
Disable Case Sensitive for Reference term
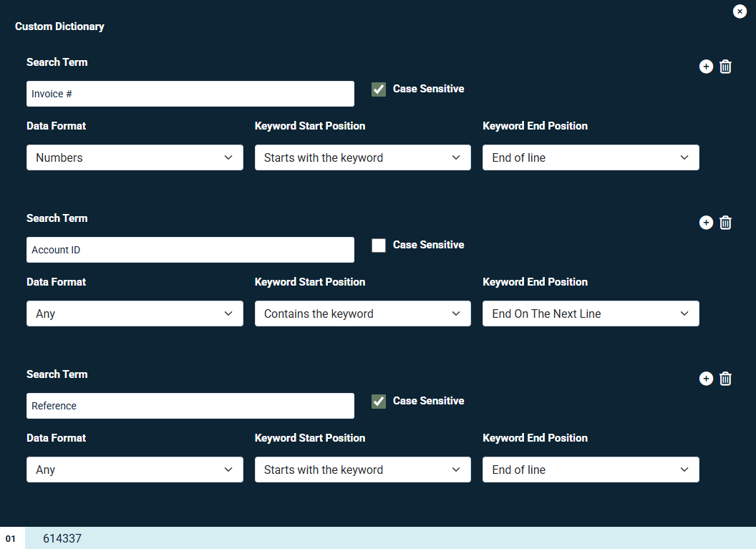pos(379,402)
